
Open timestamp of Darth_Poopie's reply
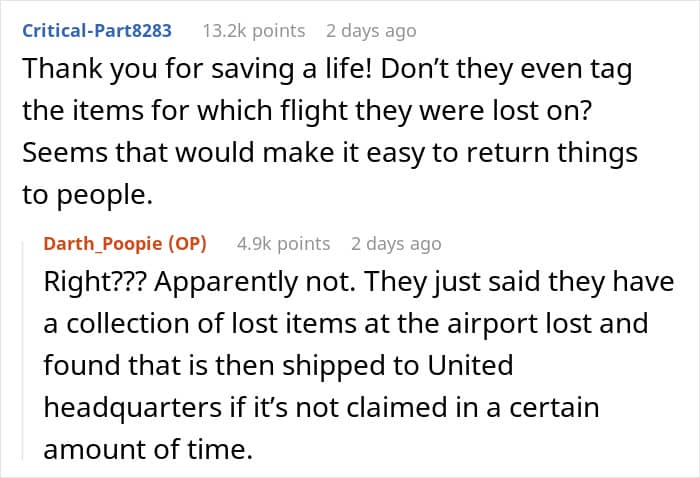click(395, 243)
